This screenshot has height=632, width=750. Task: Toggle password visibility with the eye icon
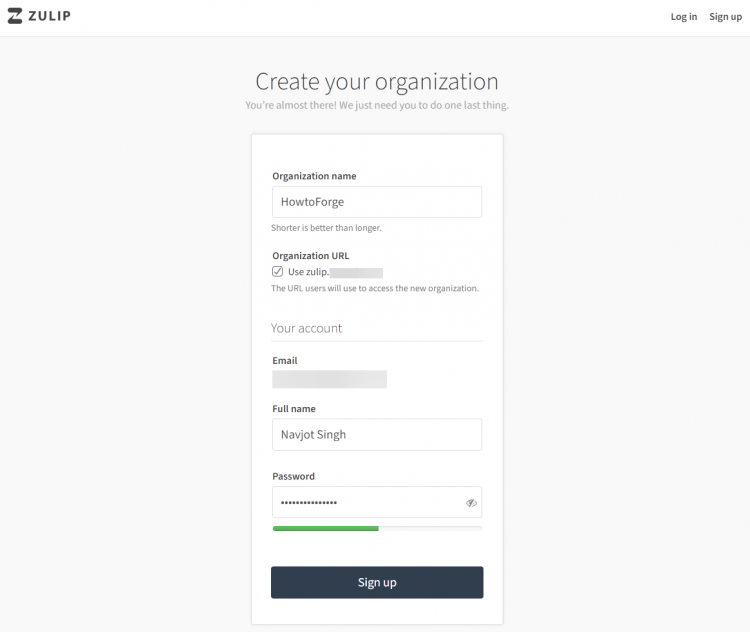(x=471, y=503)
